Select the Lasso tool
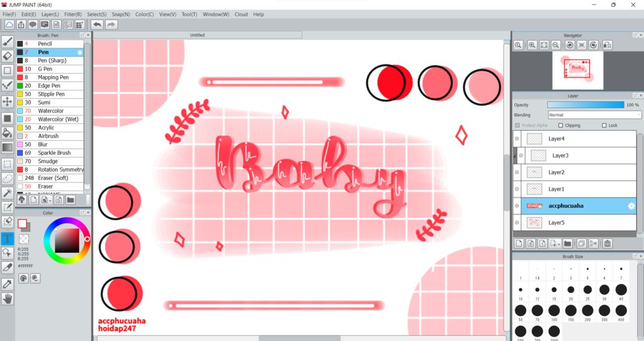This screenshot has width=644, height=341. click(x=8, y=179)
